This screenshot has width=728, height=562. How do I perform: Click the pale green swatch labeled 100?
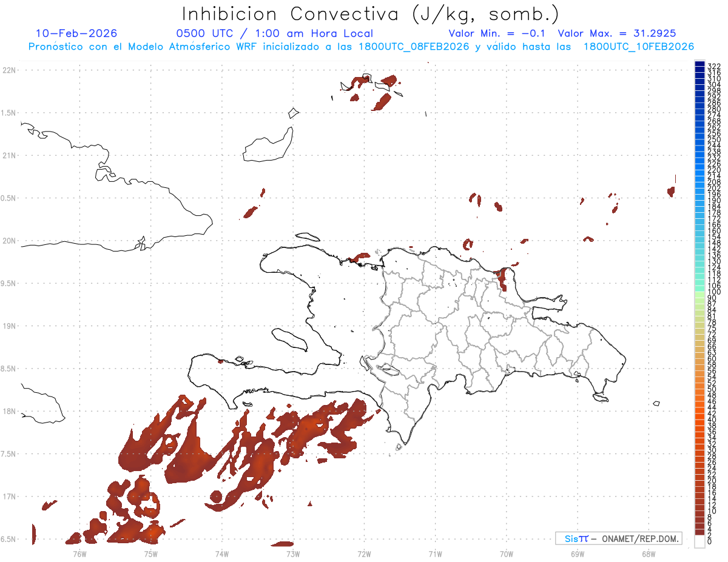699,295
